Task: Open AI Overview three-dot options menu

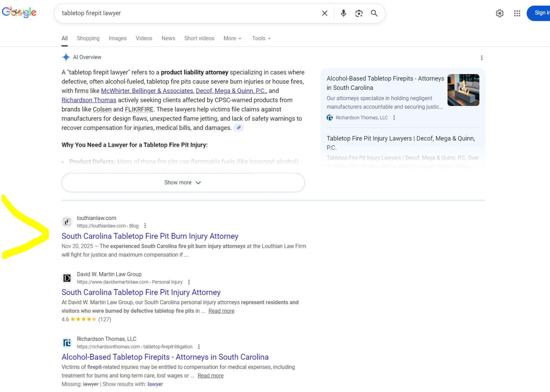Action: pos(481,58)
